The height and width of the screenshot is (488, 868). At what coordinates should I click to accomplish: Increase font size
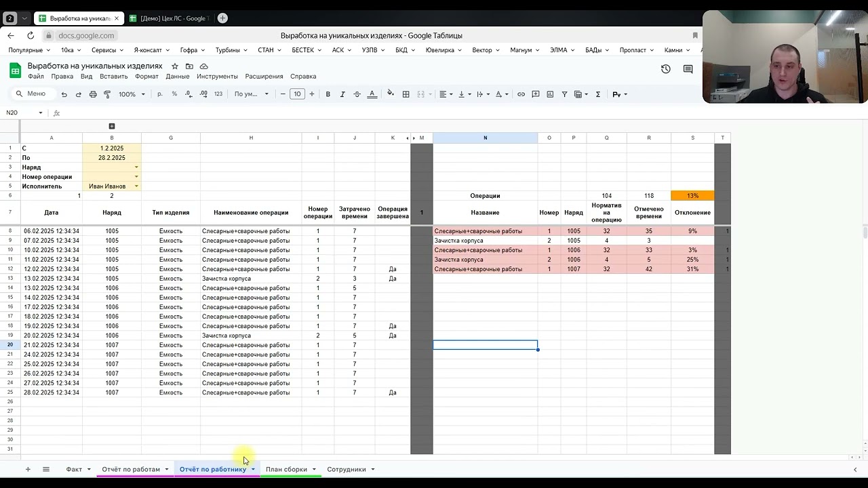coord(312,94)
